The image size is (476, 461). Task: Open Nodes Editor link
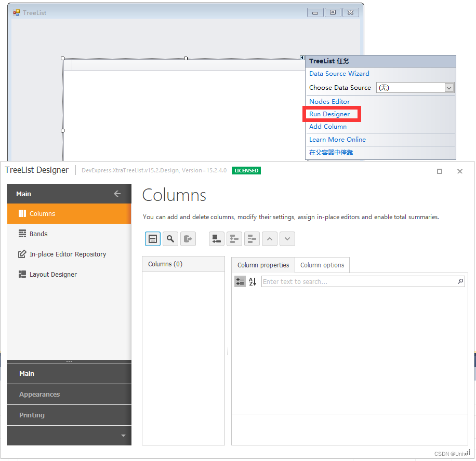pos(329,102)
